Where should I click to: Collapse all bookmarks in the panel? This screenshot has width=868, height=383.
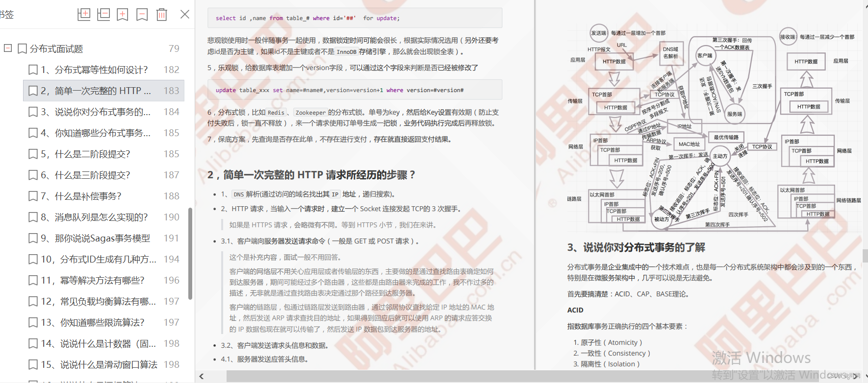click(103, 14)
